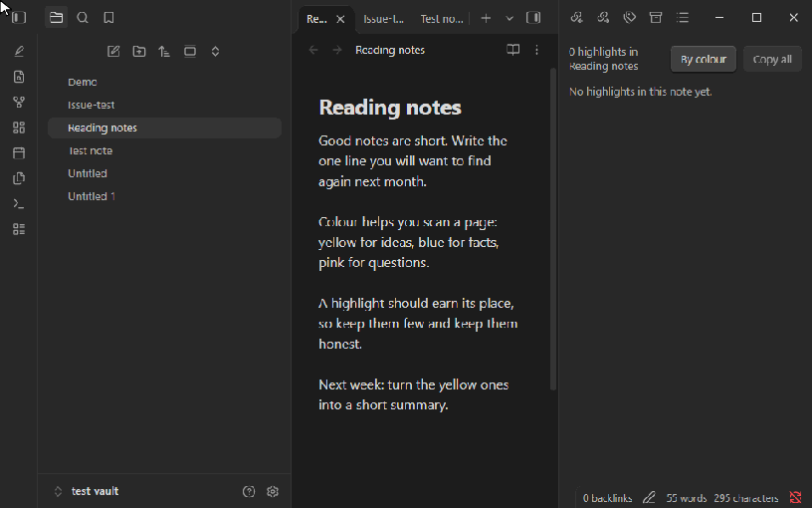Open the Issue-test note
This screenshot has width=812, height=508.
(164, 105)
